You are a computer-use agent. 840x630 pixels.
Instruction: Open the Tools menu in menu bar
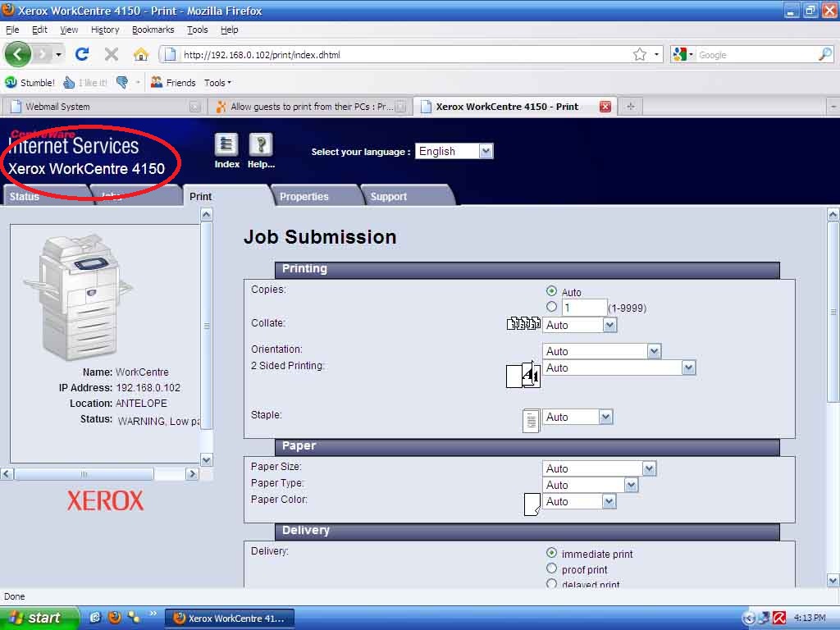click(197, 30)
